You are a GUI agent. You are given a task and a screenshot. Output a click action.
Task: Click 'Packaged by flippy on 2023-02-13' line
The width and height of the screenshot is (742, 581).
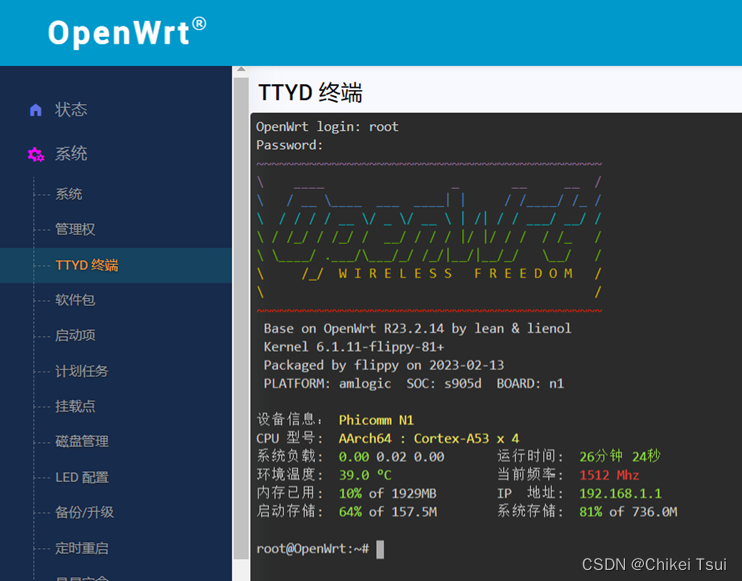click(384, 365)
